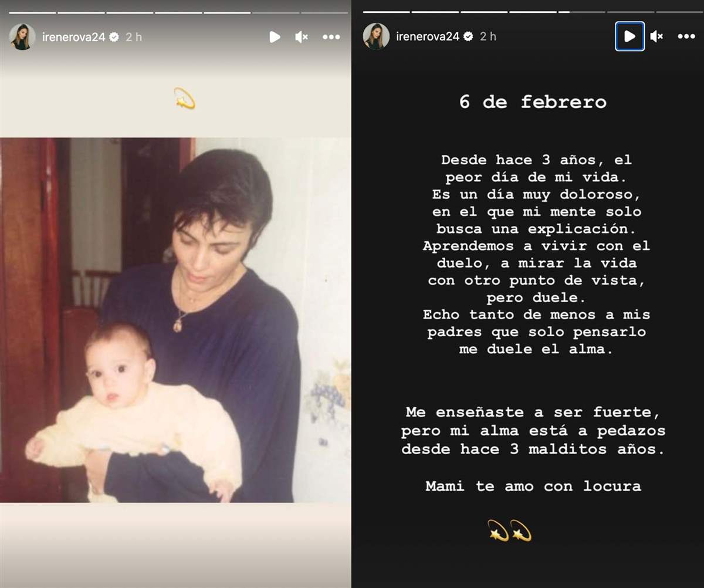Open more options on the photo story

331,37
